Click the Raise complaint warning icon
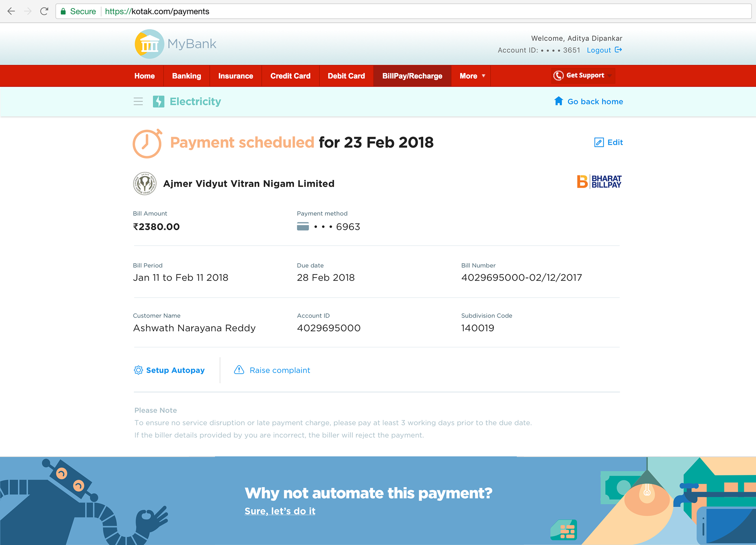 pos(239,369)
